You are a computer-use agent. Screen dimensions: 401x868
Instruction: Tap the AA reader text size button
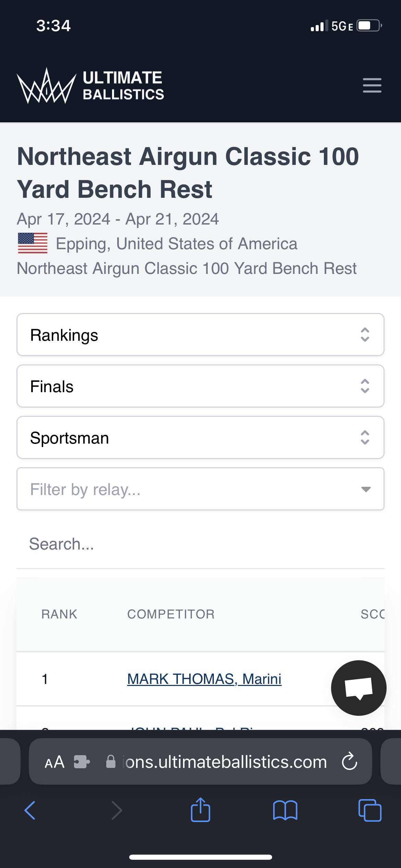click(54, 762)
